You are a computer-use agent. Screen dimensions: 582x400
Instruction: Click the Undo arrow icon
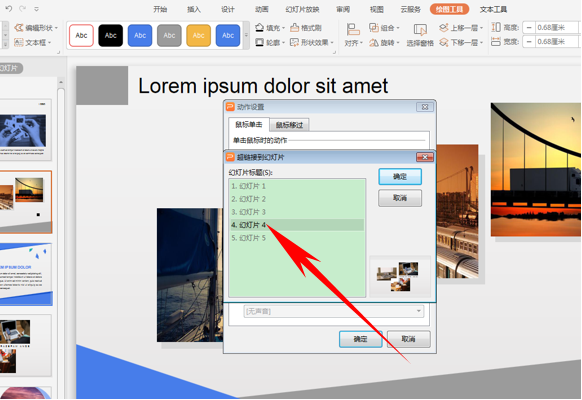9,9
